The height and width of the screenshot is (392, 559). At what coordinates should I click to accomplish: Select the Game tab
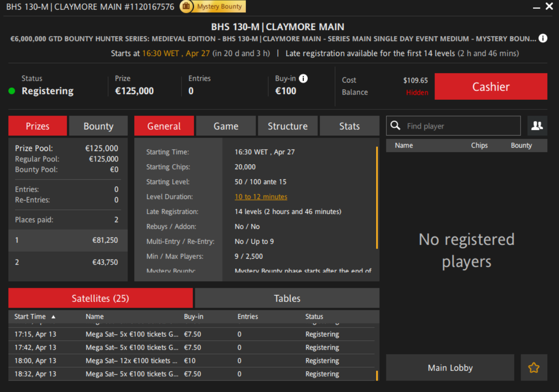(x=226, y=126)
